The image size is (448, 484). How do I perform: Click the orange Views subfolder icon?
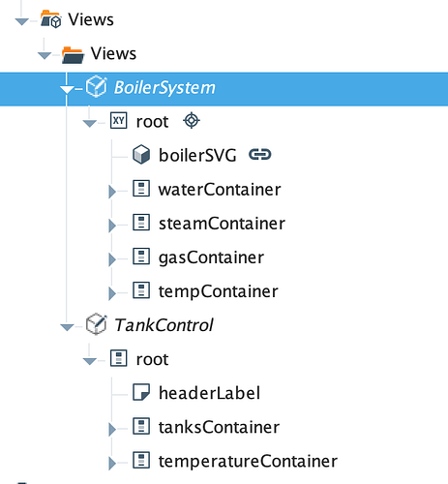(74, 54)
